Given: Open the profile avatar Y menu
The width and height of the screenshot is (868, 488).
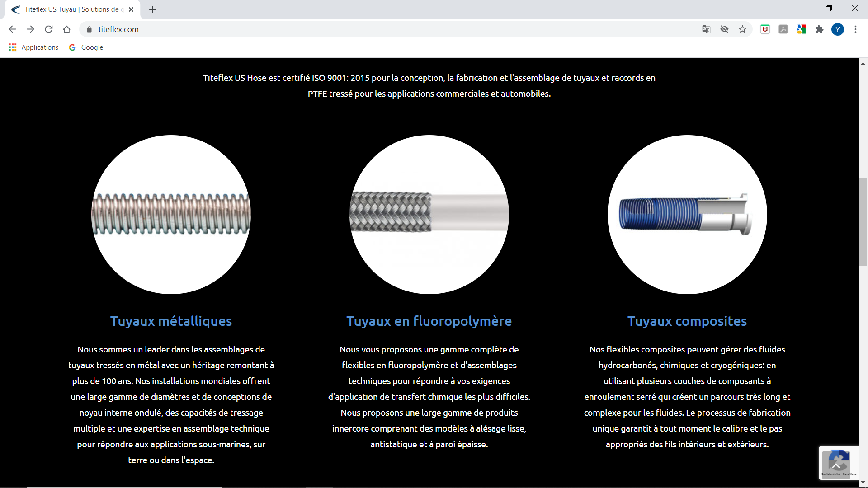Looking at the screenshot, I should coord(837,29).
